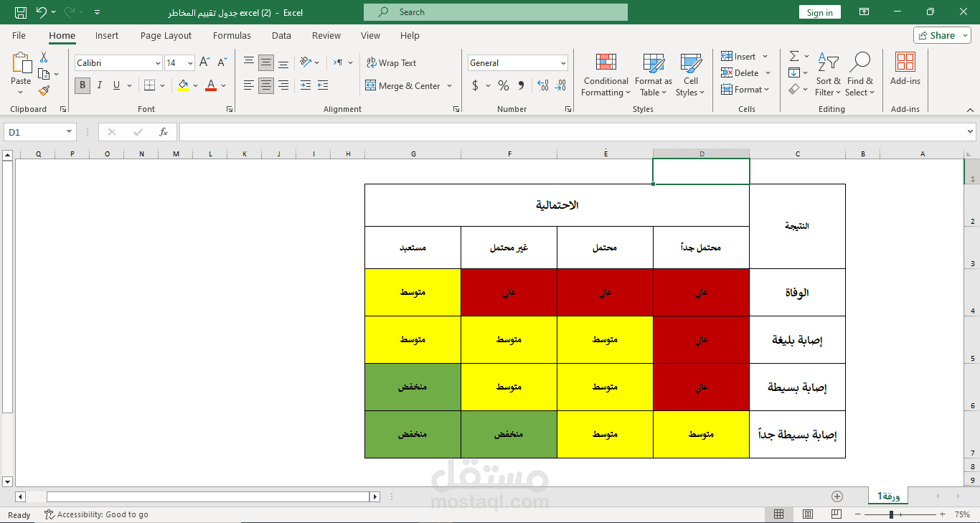The height and width of the screenshot is (523, 980).
Task: Click the Copy icon
Action: (x=44, y=74)
